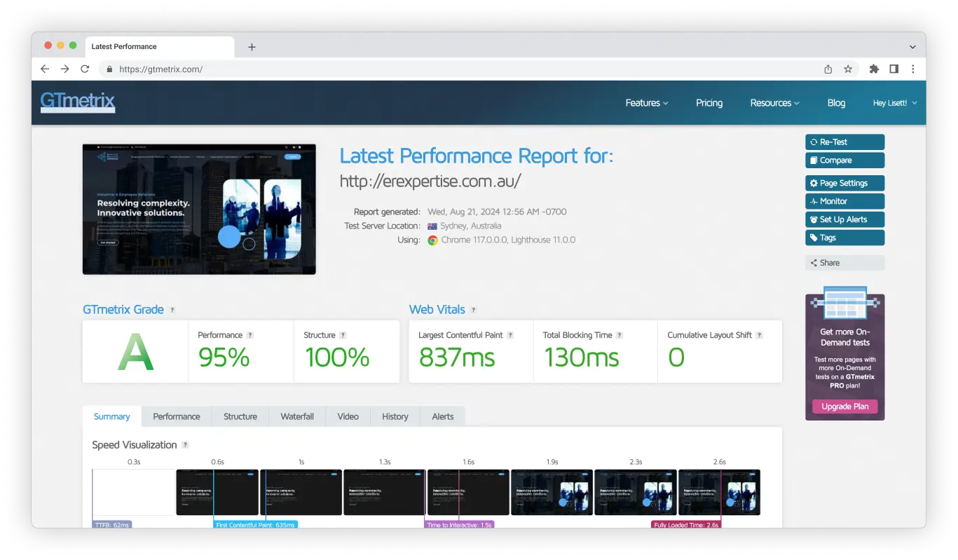Open the Pricing link in navigation
This screenshot has height=560, width=958.
(709, 103)
